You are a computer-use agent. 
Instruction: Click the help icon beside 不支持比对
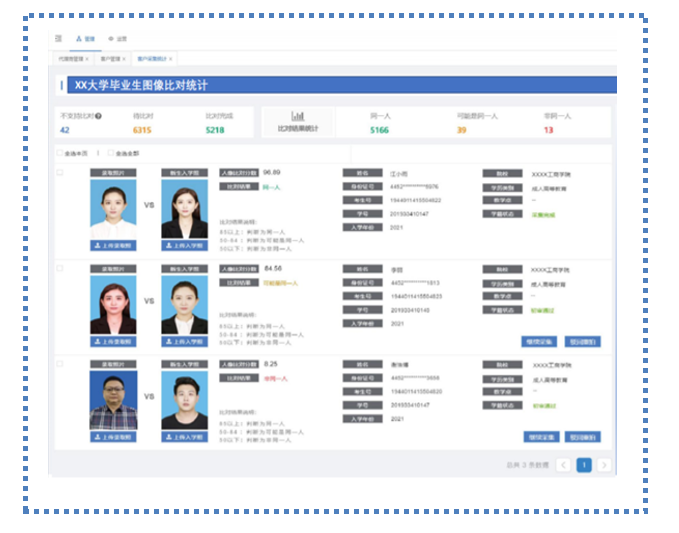pyautogui.click(x=98, y=116)
